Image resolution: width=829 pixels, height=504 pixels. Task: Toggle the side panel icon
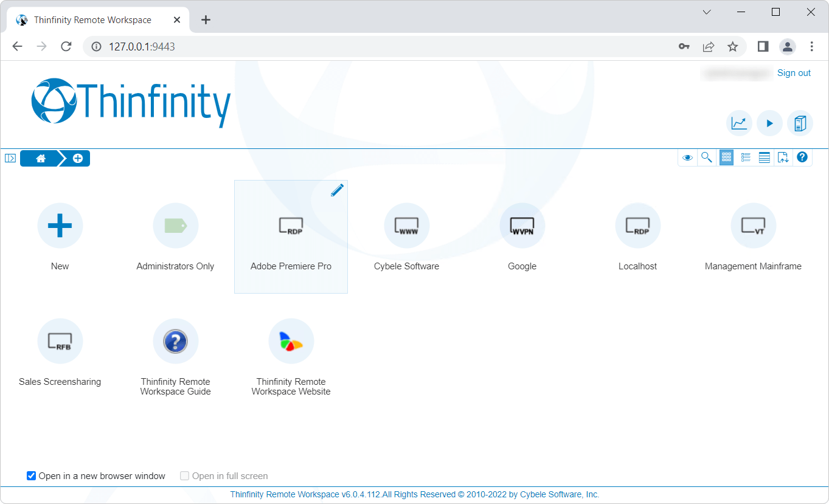[10, 158]
